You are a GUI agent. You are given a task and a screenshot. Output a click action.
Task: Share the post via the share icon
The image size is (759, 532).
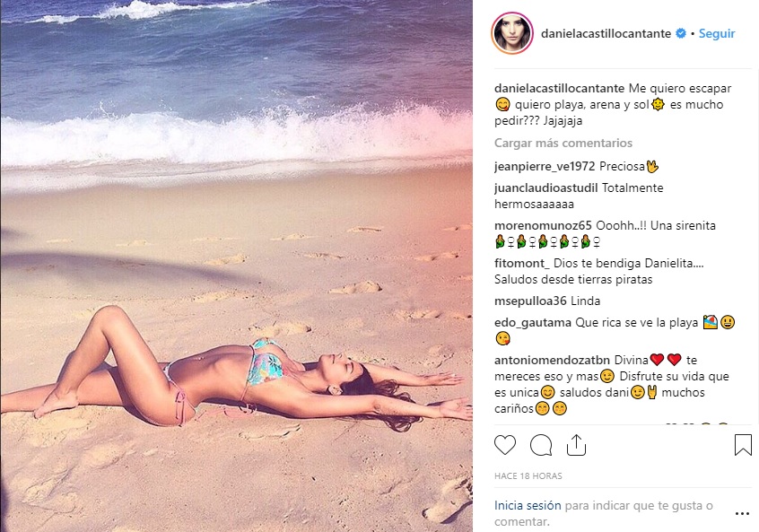(x=576, y=444)
